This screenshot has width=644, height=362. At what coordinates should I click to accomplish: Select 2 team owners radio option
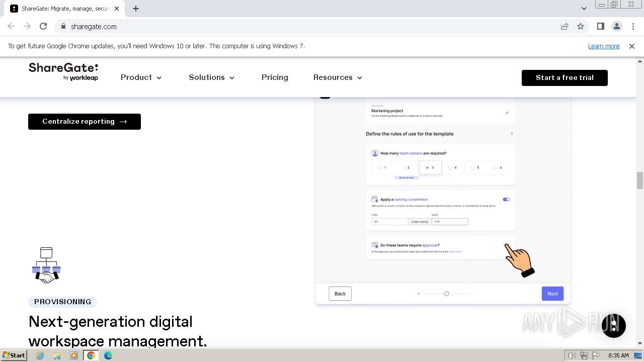tap(404, 167)
